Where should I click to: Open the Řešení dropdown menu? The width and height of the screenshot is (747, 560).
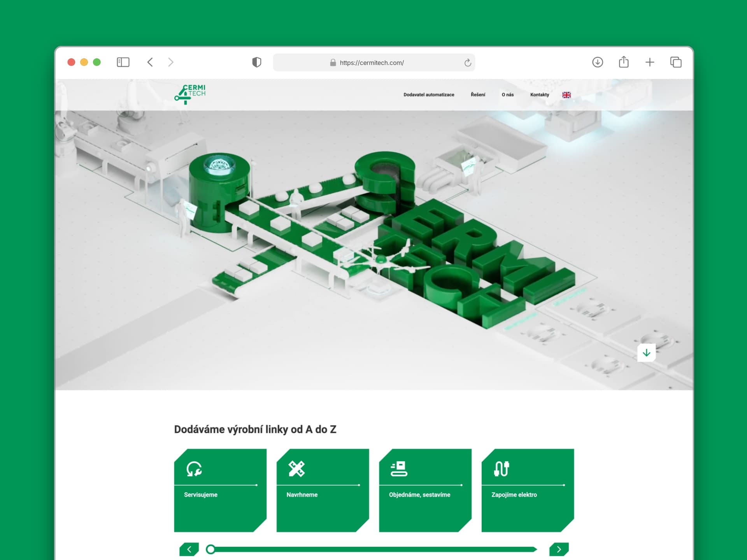click(x=478, y=94)
